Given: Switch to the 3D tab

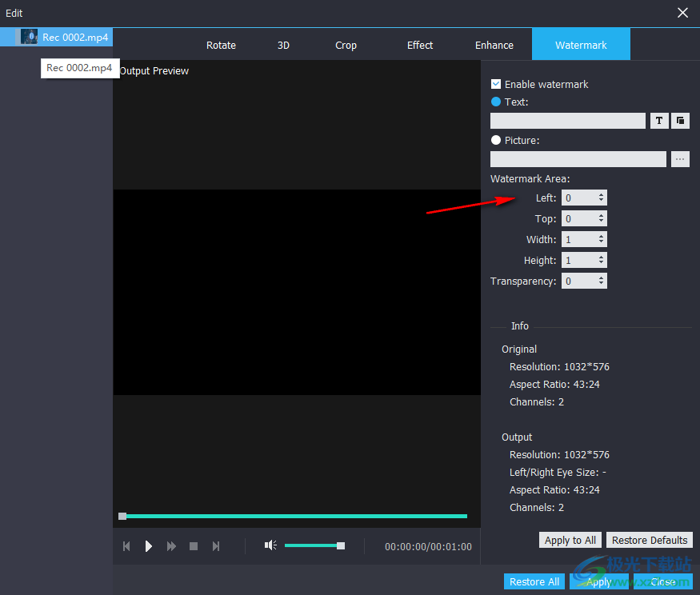Looking at the screenshot, I should tap(283, 45).
